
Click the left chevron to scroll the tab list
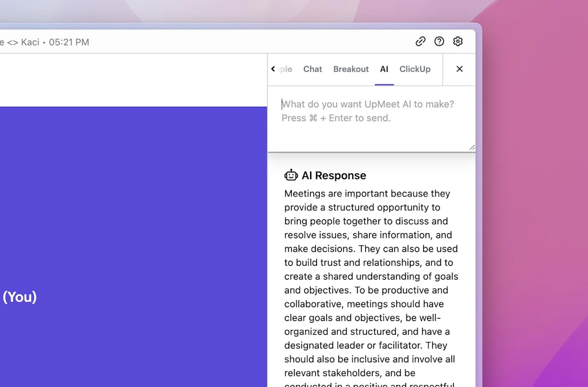(273, 68)
